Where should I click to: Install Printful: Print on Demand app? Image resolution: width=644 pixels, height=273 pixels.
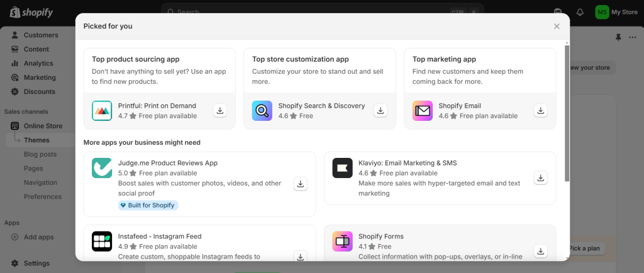pyautogui.click(x=220, y=111)
